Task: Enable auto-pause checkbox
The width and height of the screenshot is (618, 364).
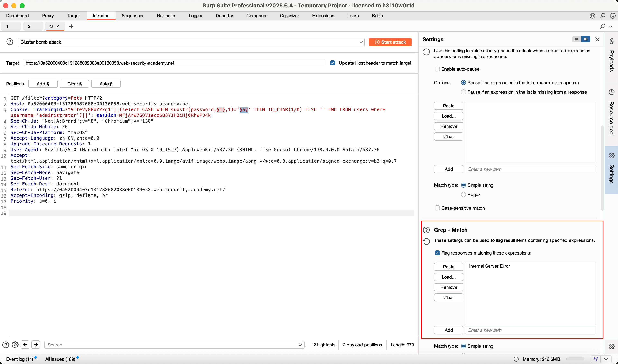Action: [x=437, y=69]
